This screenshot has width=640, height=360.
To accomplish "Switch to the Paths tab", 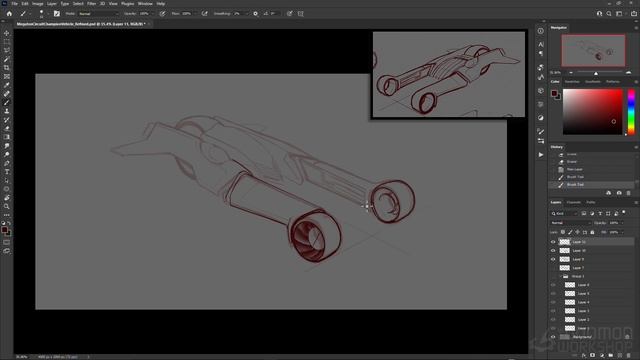I will tap(591, 202).
